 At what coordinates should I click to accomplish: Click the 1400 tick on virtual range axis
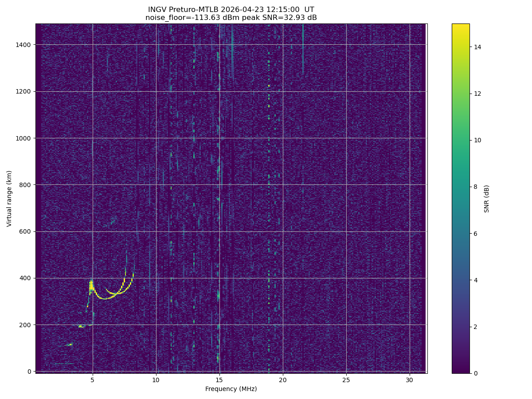(x=24, y=45)
